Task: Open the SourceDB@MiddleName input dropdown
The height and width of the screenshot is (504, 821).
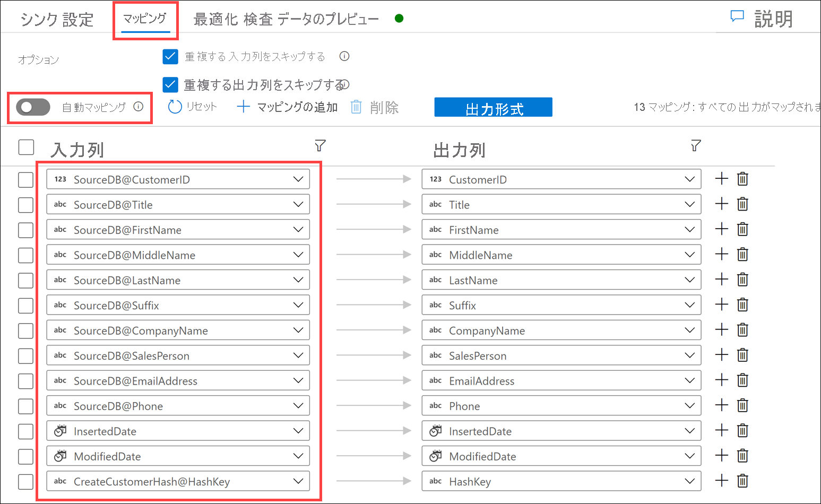Action: coord(178,255)
